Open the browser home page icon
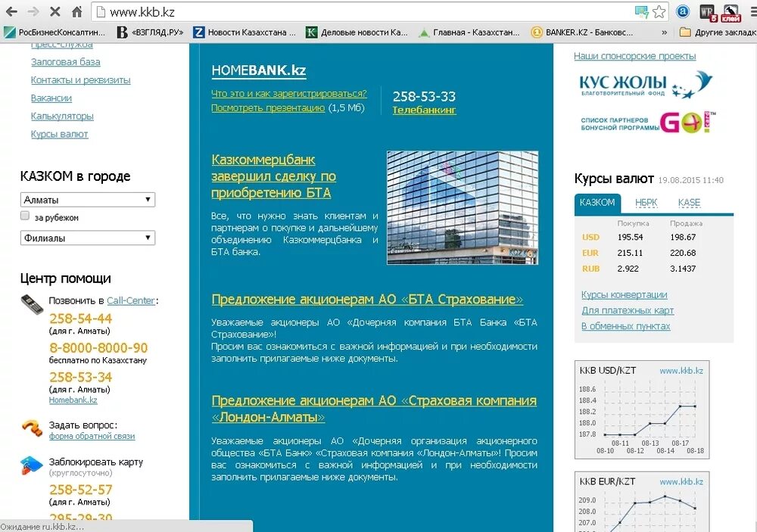This screenshot has width=757, height=532. click(76, 11)
